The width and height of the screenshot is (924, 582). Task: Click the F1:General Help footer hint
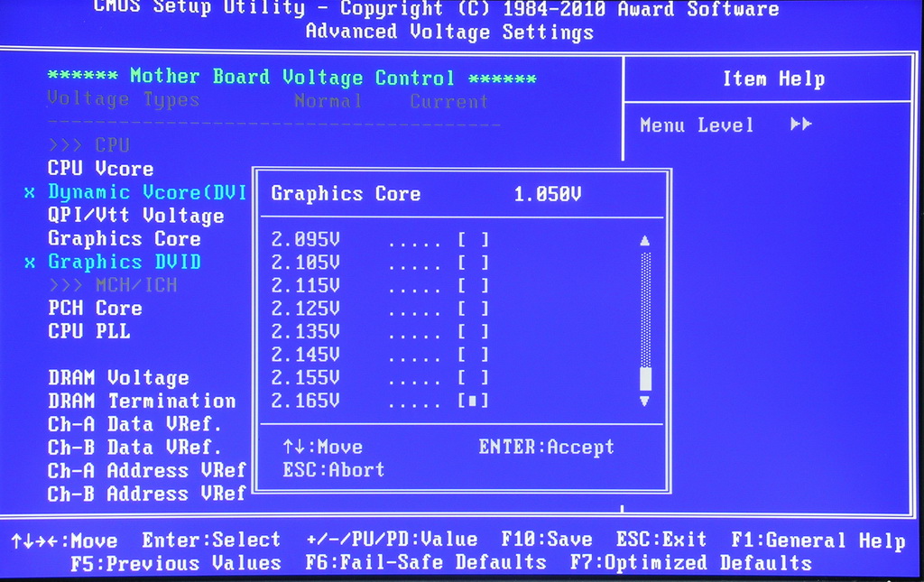(818, 540)
